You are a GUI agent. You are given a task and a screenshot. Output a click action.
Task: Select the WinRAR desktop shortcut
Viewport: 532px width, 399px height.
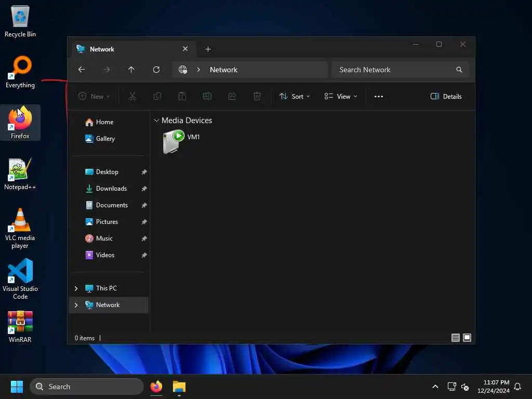tap(20, 327)
